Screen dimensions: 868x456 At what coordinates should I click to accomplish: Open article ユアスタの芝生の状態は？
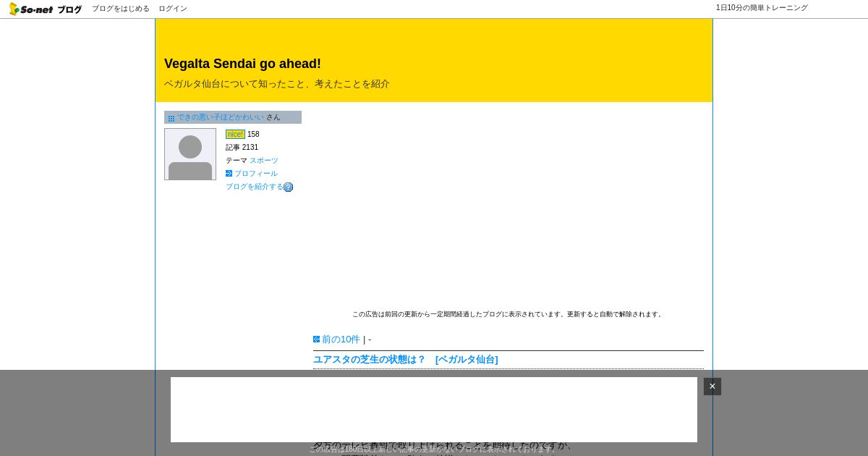[370, 360]
